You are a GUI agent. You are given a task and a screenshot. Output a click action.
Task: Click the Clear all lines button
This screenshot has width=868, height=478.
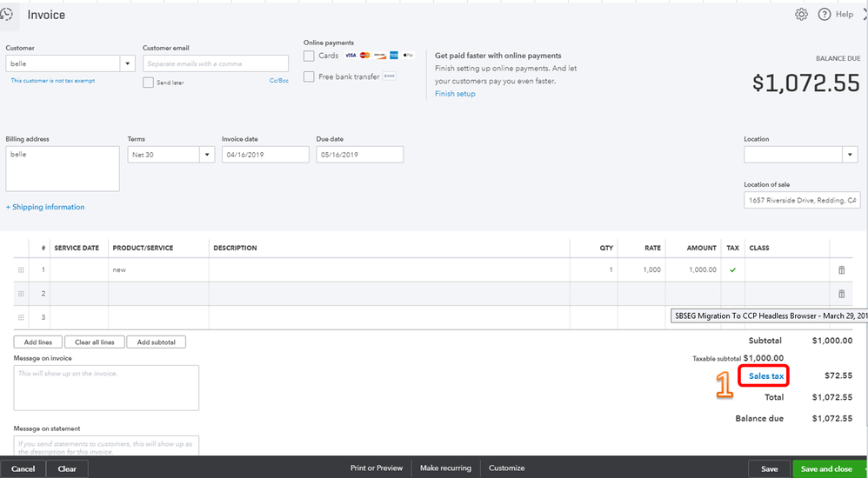click(95, 342)
